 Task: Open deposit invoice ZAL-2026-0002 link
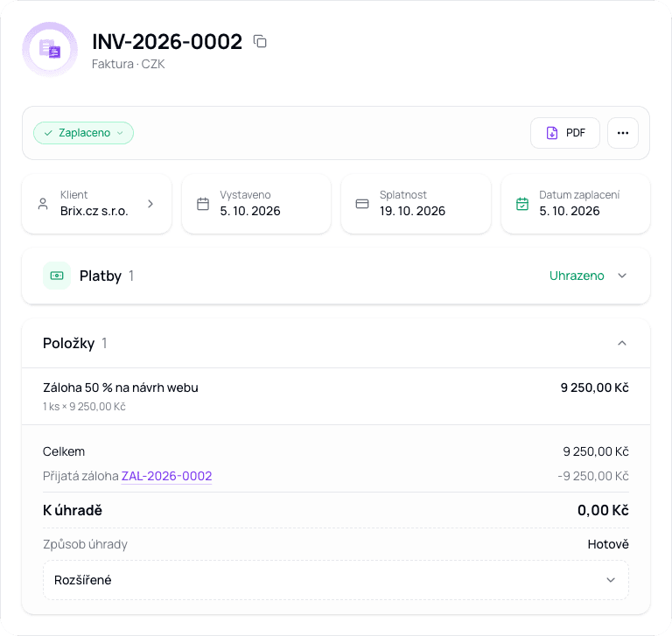[167, 476]
